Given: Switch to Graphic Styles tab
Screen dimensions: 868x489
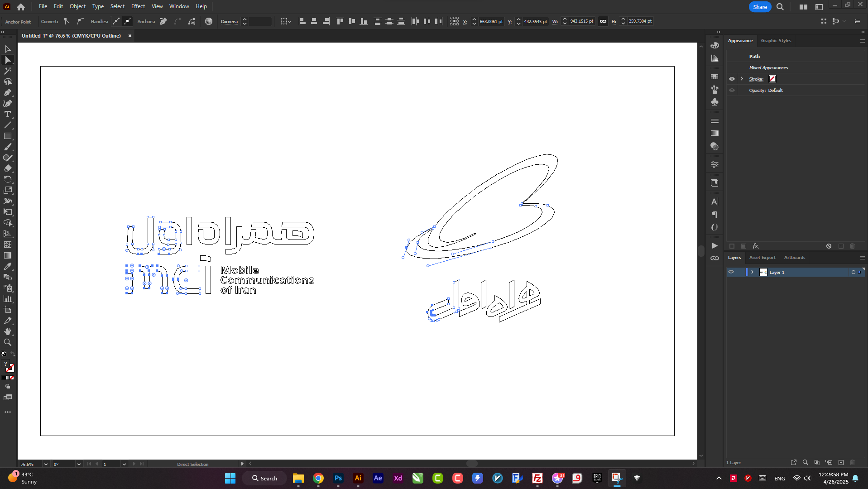Looking at the screenshot, I should coord(776,41).
